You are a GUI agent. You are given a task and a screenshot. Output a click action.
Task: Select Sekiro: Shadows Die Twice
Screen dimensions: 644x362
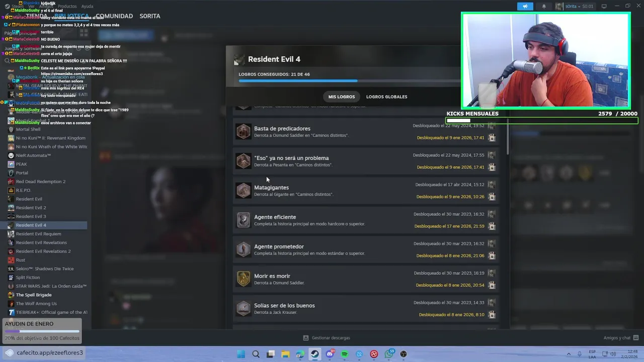coord(44,268)
